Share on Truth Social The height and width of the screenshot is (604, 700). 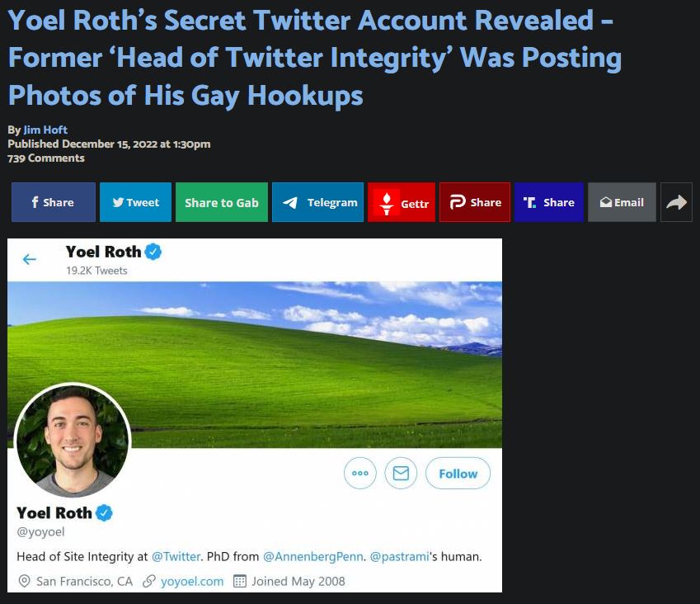[x=548, y=202]
